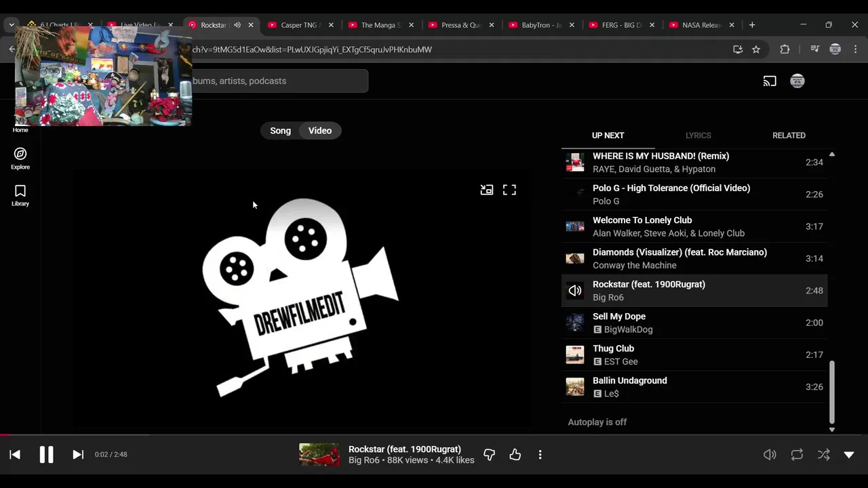The height and width of the screenshot is (488, 868).
Task: Open the account avatar menu
Action: pos(797,81)
